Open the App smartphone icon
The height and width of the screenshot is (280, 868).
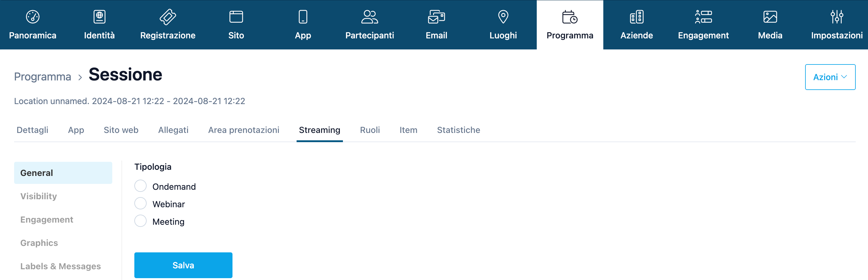pyautogui.click(x=303, y=17)
